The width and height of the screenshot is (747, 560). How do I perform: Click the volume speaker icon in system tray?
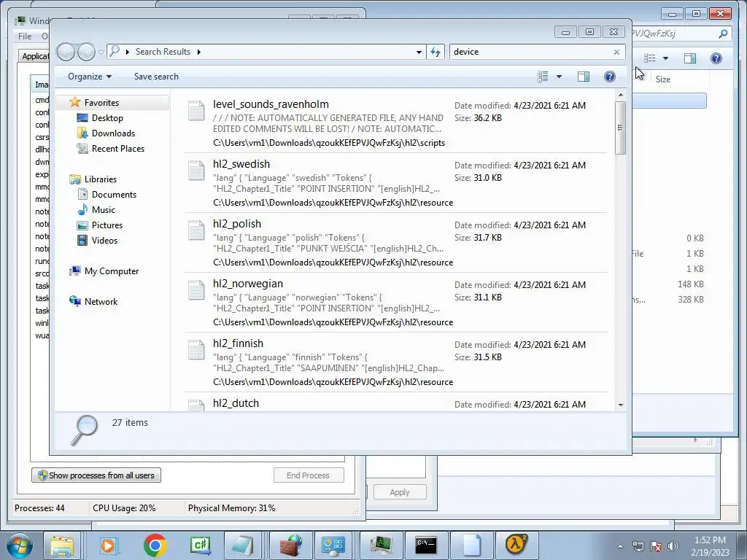point(673,546)
